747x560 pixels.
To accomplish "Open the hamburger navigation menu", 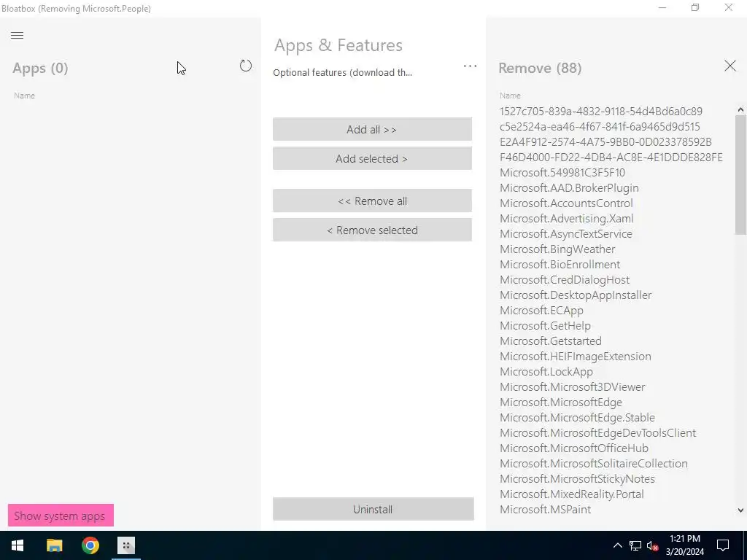I will (x=18, y=35).
